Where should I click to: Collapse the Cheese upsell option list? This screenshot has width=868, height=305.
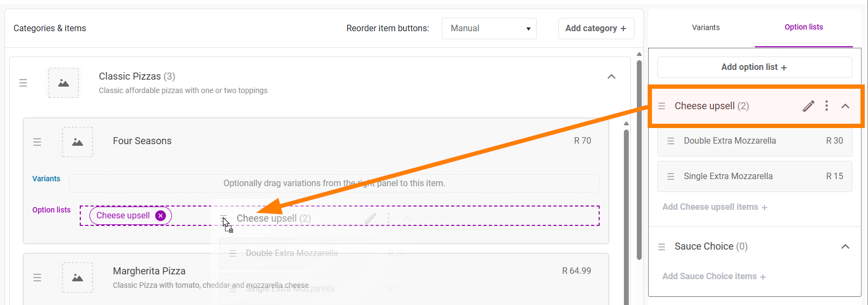coord(845,106)
